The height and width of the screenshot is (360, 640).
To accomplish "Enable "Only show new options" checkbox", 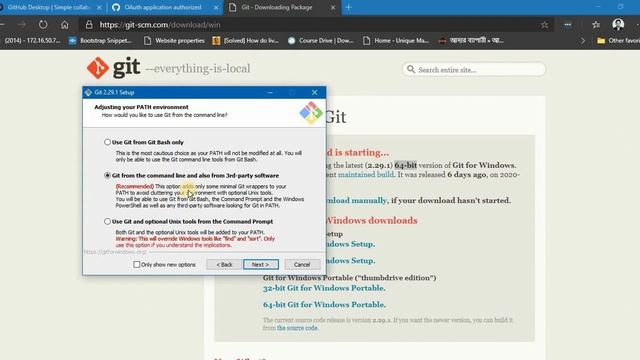I will point(137,264).
